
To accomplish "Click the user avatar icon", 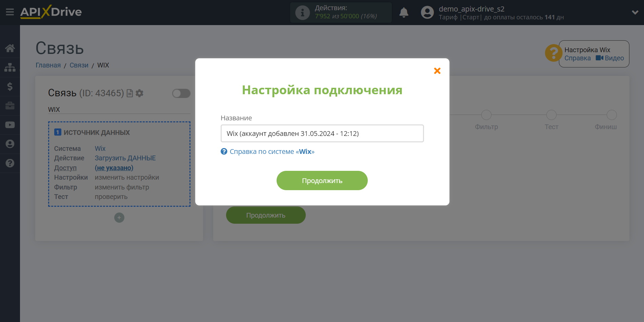I will click(427, 13).
